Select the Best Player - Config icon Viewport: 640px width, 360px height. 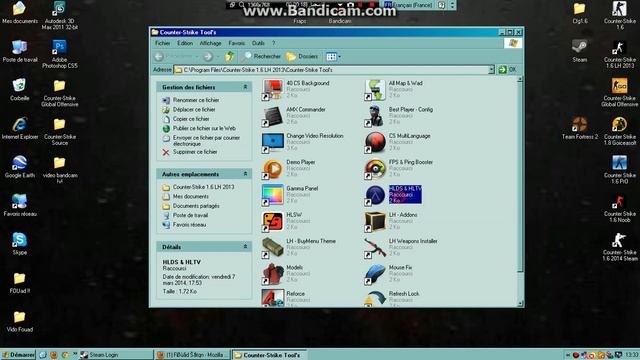[375, 116]
